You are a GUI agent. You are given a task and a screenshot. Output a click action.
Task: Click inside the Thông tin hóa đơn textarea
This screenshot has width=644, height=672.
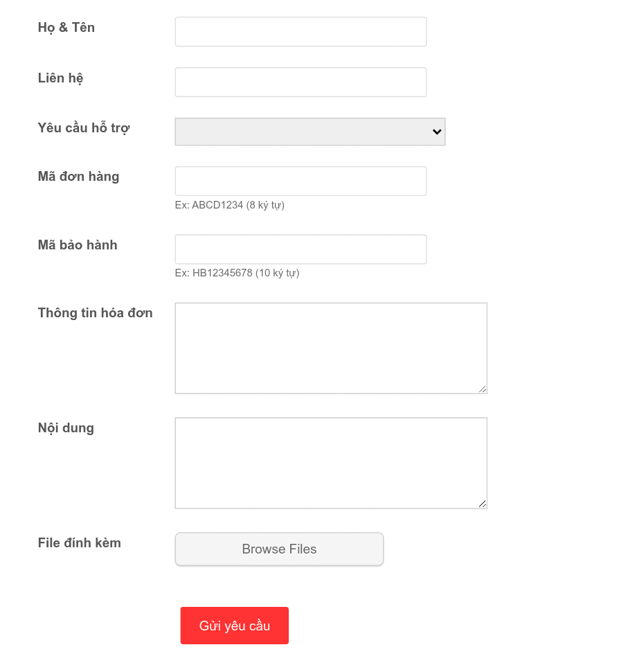(330, 346)
